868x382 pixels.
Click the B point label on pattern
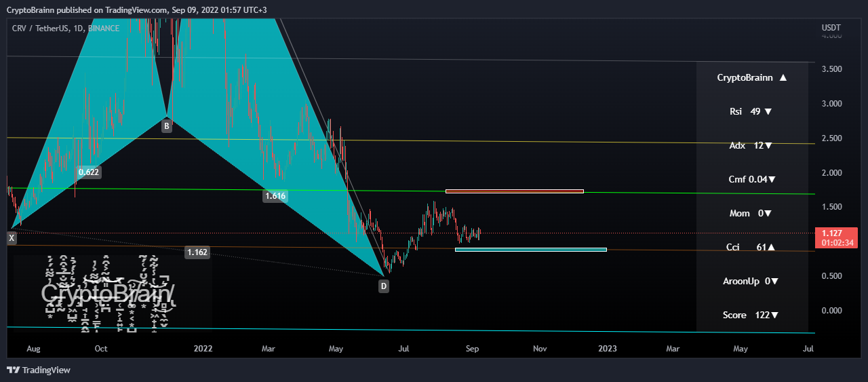click(166, 126)
